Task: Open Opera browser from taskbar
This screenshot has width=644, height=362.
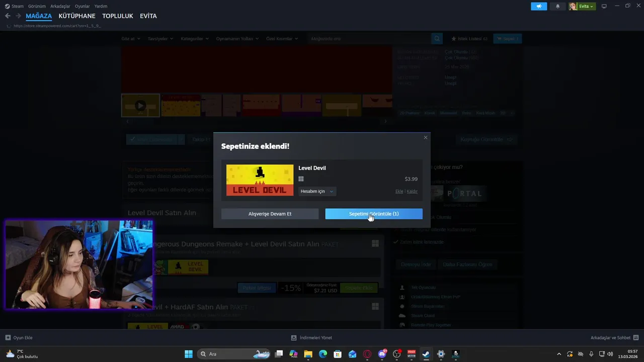Action: pos(367,354)
